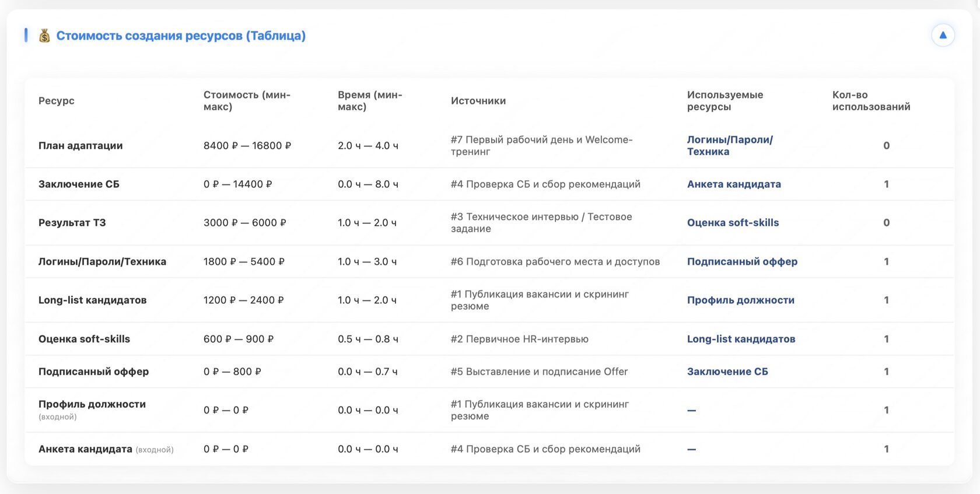
Task: Open the 'Анкета кандидата' used-resource link
Action: pos(734,184)
